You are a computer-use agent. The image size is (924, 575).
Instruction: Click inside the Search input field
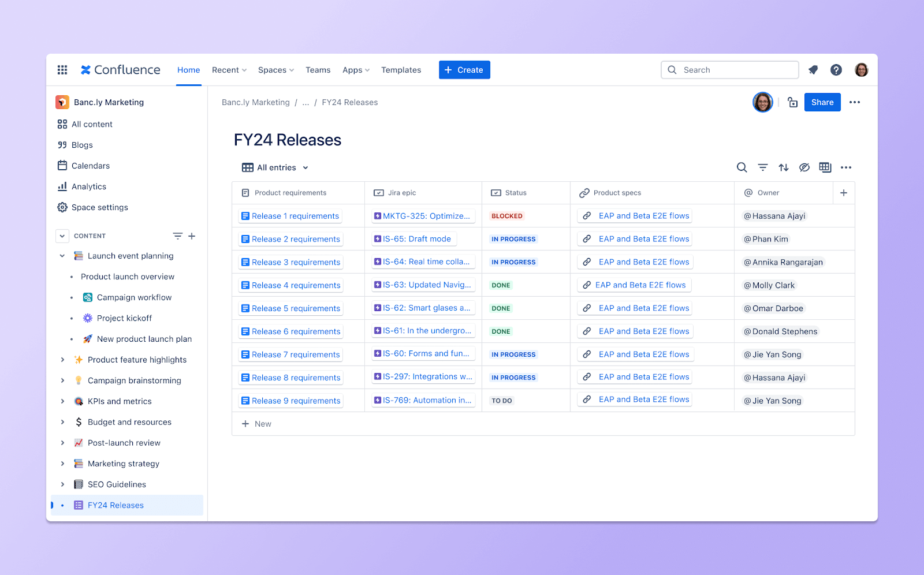tap(729, 69)
